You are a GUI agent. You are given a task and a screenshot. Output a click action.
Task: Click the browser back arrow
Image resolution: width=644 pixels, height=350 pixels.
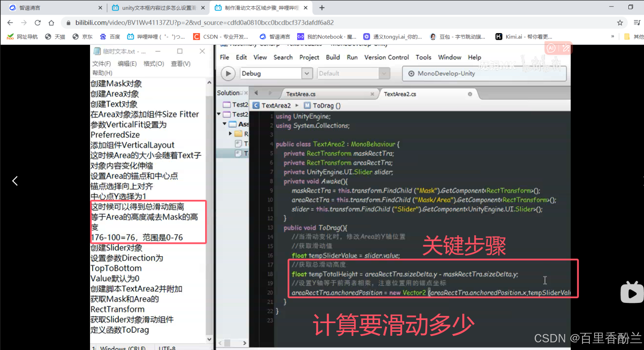10,23
